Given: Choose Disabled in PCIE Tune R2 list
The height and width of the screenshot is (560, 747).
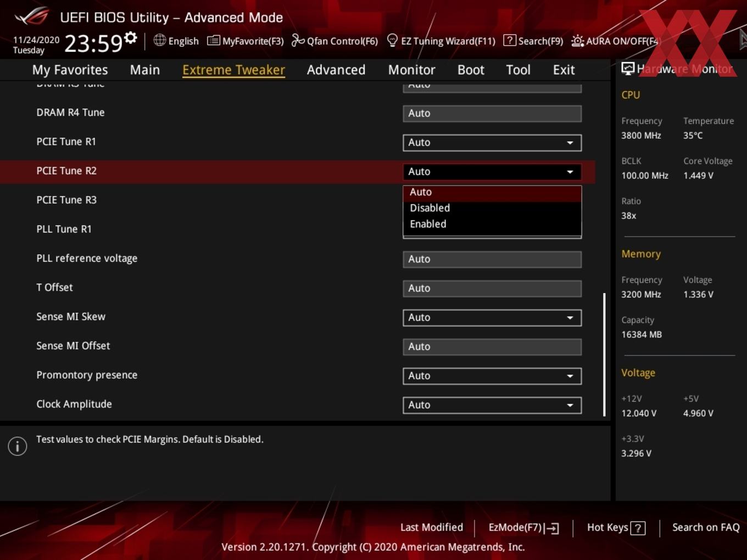Looking at the screenshot, I should pyautogui.click(x=492, y=208).
